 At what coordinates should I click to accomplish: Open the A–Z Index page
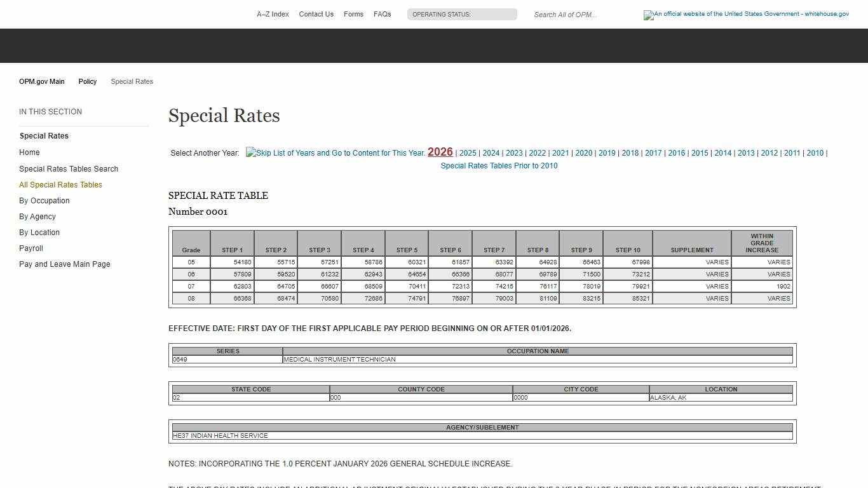(x=273, y=14)
